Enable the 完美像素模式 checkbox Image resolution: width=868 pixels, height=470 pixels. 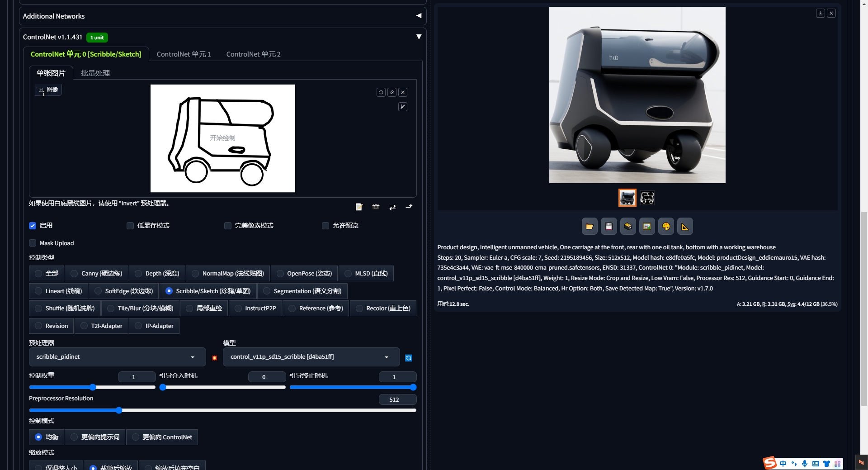point(227,225)
